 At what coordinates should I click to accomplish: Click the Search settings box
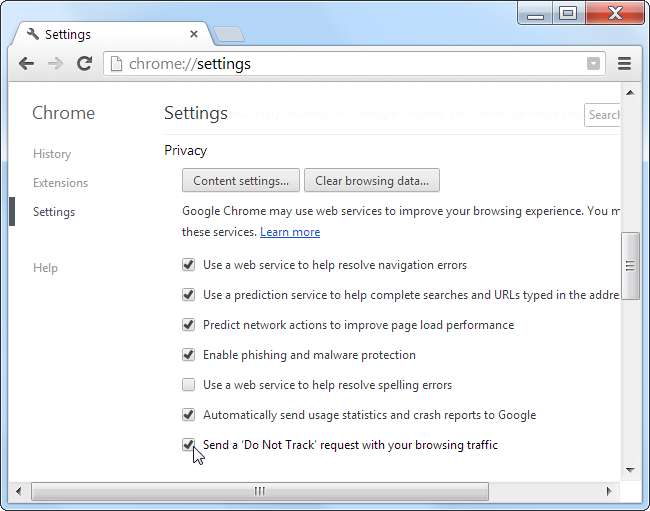(602, 115)
